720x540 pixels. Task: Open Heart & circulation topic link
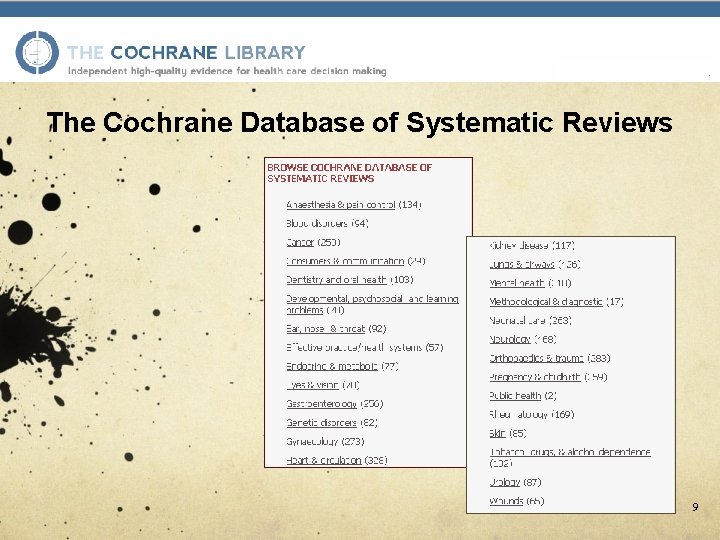324,460
